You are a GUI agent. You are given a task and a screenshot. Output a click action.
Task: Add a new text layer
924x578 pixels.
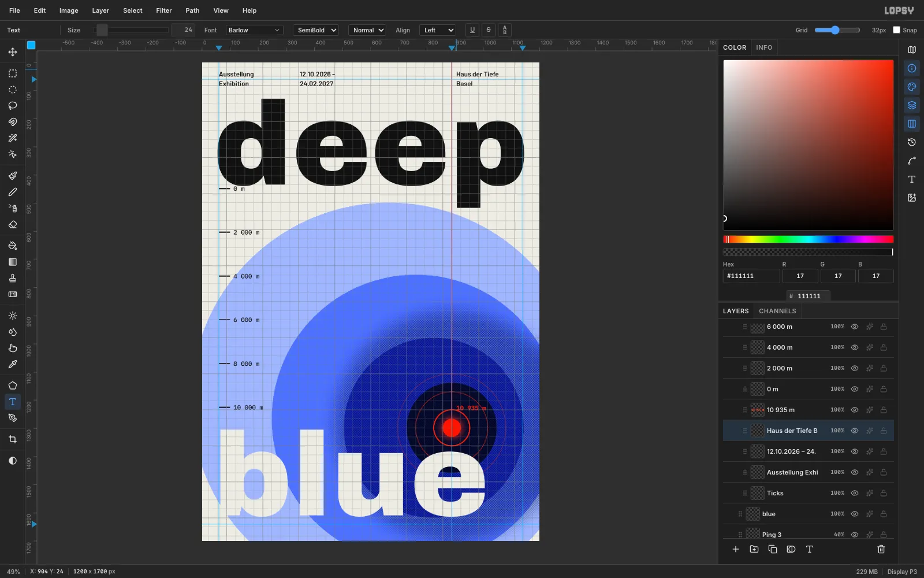[x=810, y=549]
